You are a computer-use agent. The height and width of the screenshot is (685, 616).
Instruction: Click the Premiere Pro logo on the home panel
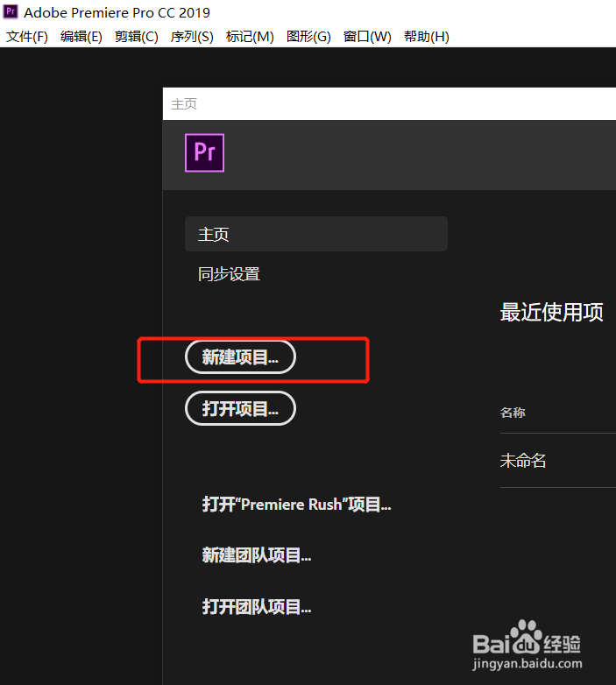click(x=204, y=153)
